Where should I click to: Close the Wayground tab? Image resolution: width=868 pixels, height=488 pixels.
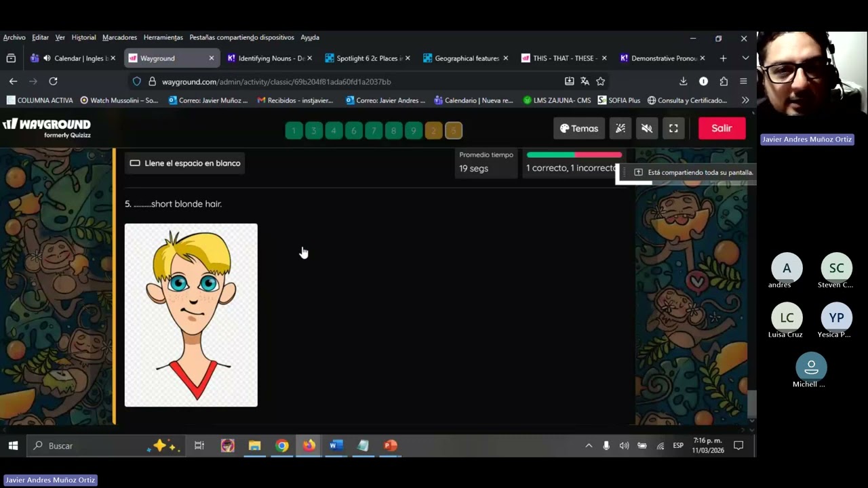point(212,58)
